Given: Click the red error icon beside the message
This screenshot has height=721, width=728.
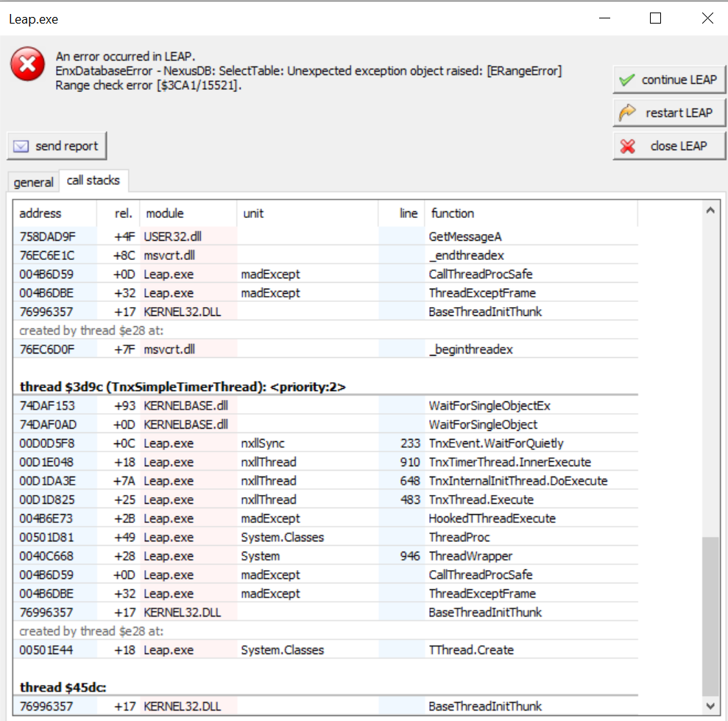Looking at the screenshot, I should pyautogui.click(x=28, y=64).
